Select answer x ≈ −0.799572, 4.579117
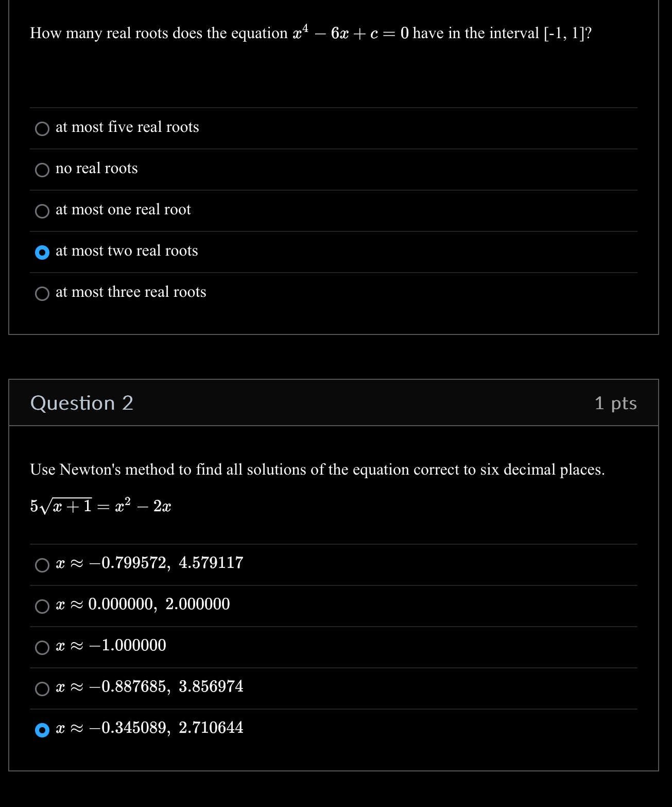Viewport: 672px width, 807px height. [42, 565]
